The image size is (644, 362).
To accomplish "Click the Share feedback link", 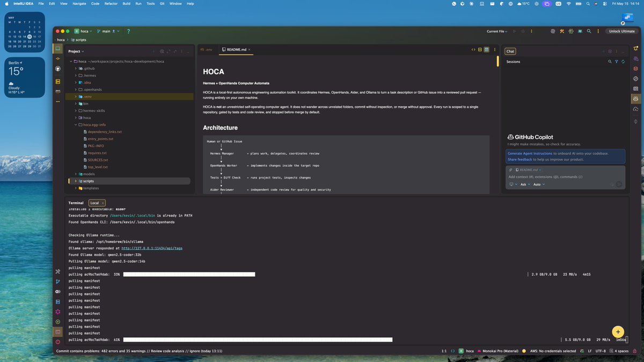I will click(x=520, y=159).
